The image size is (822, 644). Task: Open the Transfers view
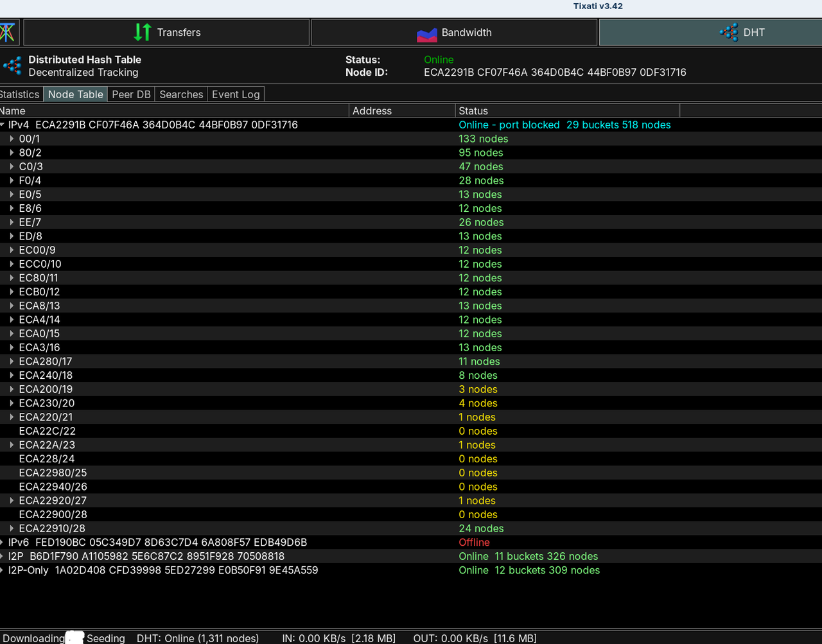click(166, 32)
